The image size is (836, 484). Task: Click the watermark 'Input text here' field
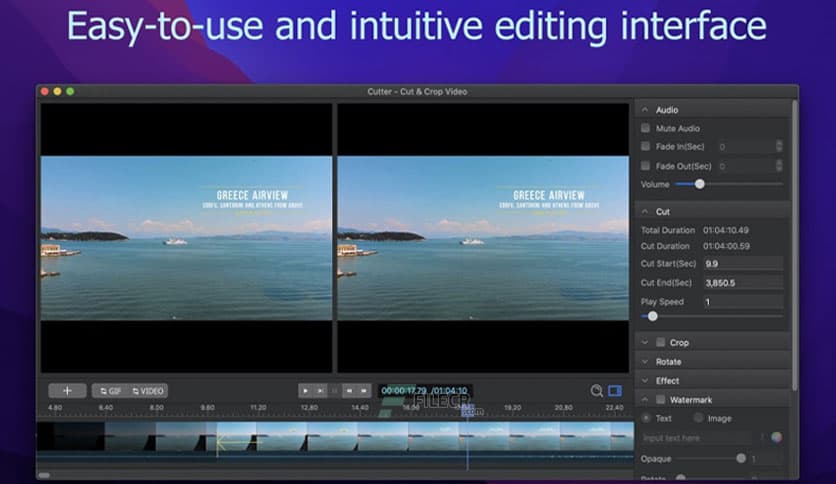(x=697, y=438)
